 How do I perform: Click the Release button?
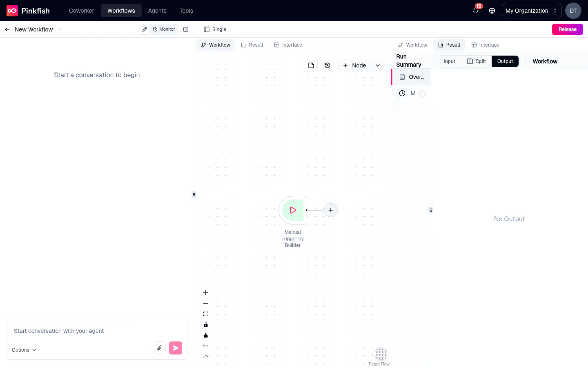coord(567,29)
